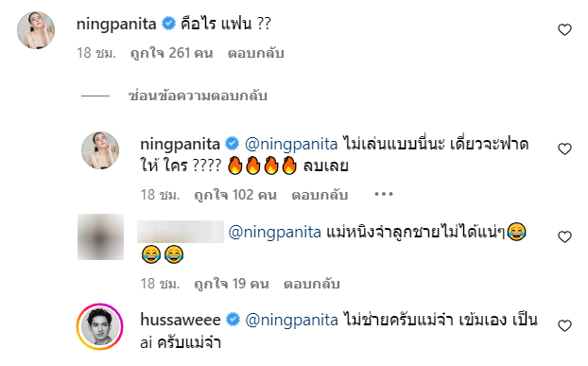Open ningpanita's avatar on top comment
588x366 pixels.
[36, 30]
